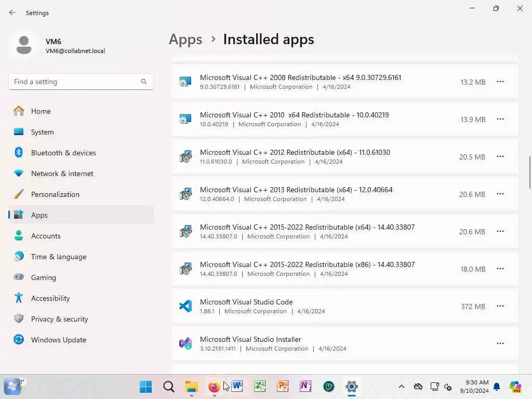Image resolution: width=532 pixels, height=399 pixels.
Task: Open Gaming settings
Action: pos(81,277)
